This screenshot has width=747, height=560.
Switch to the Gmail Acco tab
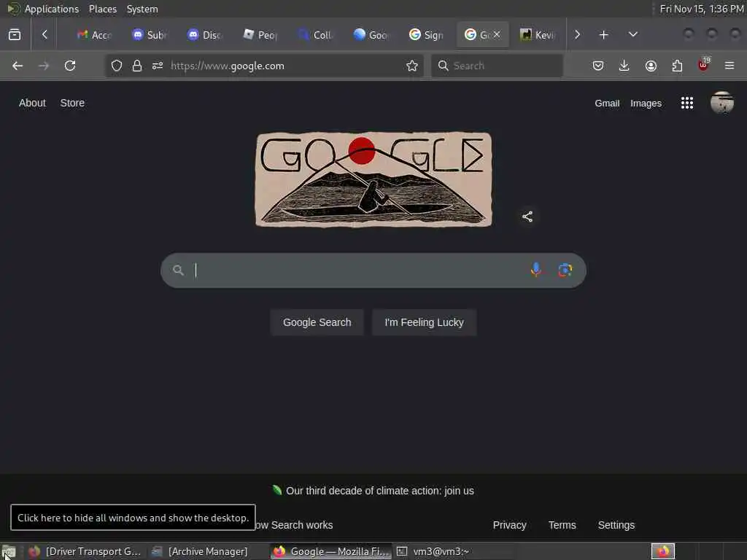pyautogui.click(x=94, y=35)
